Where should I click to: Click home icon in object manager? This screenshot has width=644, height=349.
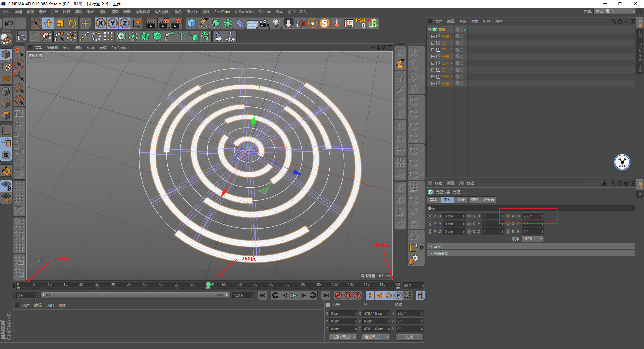click(x=620, y=21)
